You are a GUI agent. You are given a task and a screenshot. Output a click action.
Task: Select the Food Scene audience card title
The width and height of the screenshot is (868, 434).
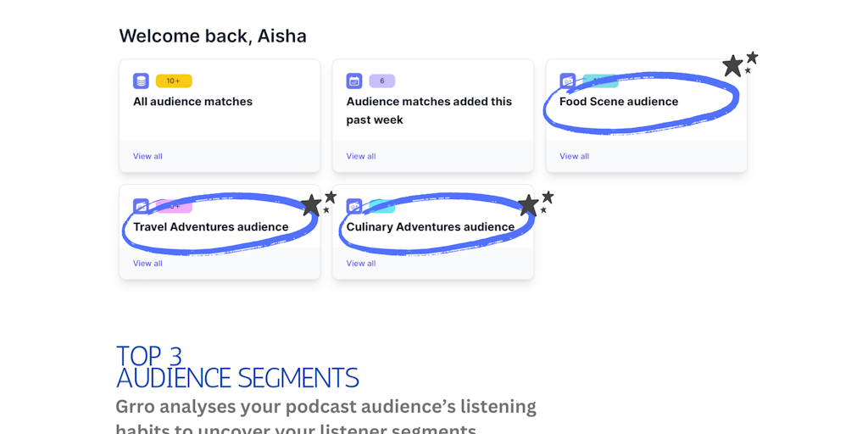(x=618, y=102)
